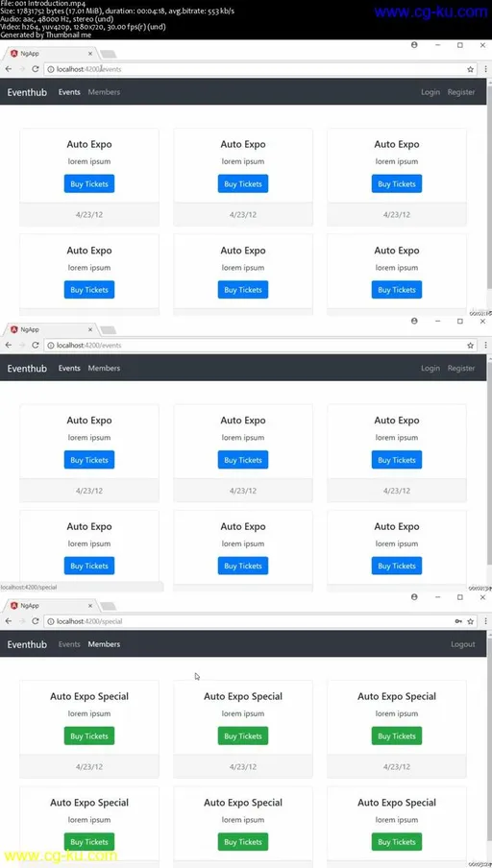The height and width of the screenshot is (868, 492).
Task: Open a new tab in the top browser frame
Action: [x=109, y=54]
